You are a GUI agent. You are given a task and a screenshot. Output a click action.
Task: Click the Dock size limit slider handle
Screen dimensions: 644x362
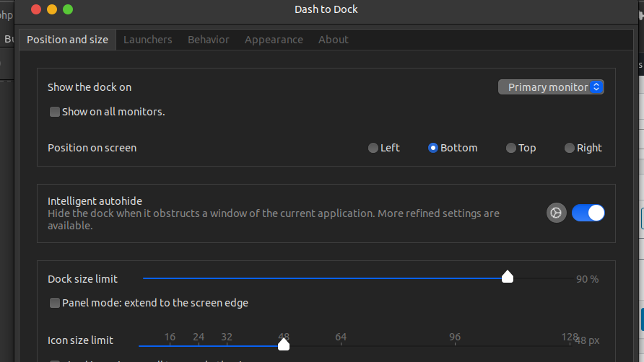coord(508,277)
